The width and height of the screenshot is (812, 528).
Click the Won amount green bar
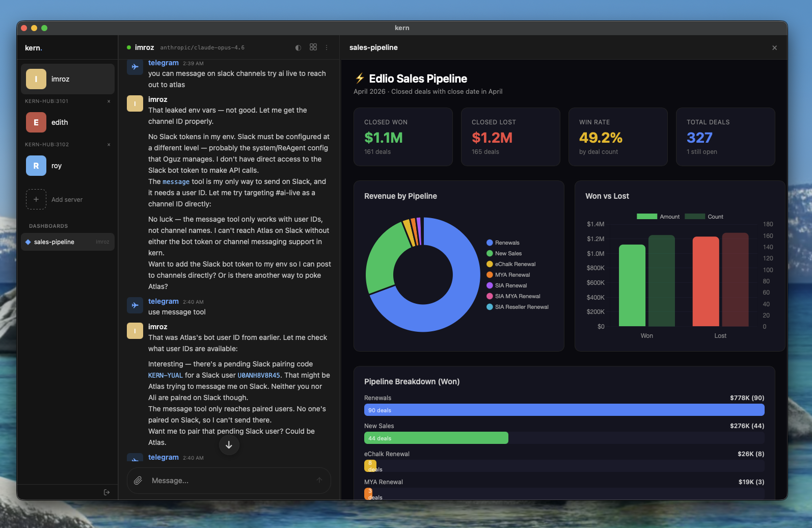632,285
